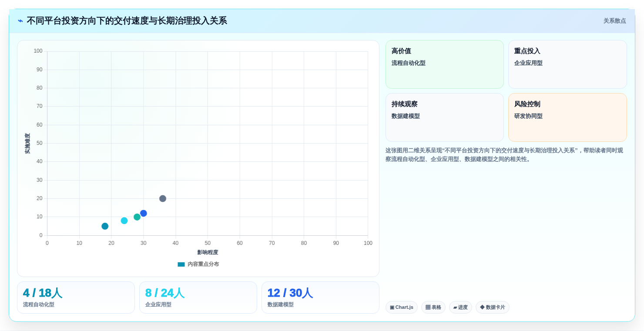Click the 数据卡片 tag chip
The width and height of the screenshot is (644, 331).
pos(492,307)
